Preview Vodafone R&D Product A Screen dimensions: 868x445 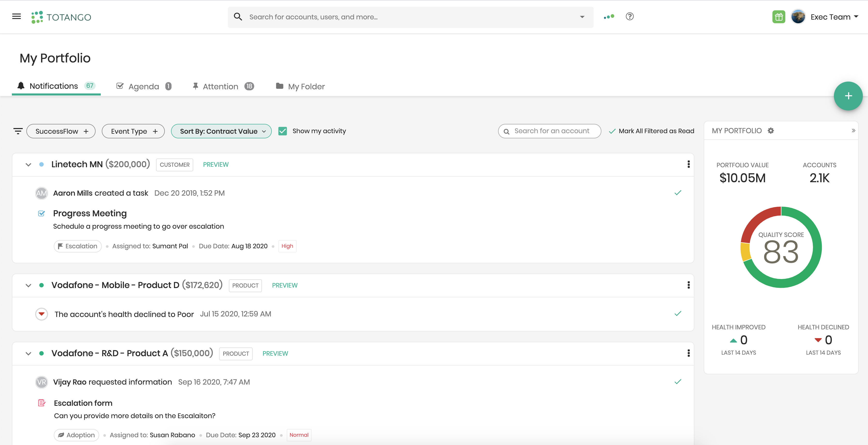click(275, 353)
